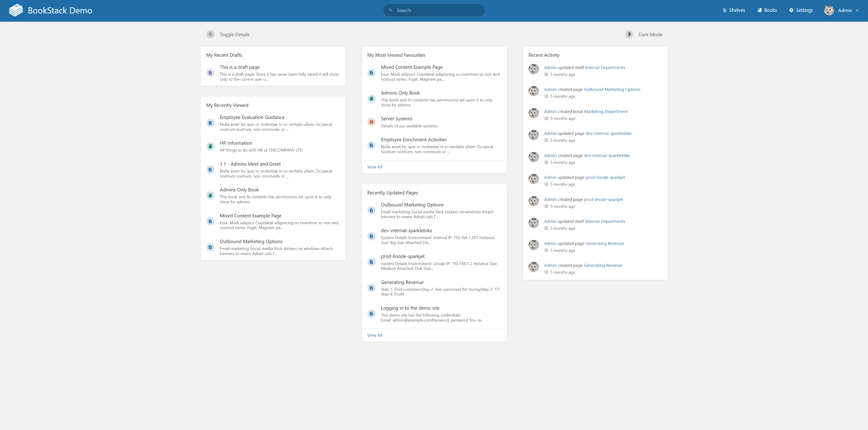Click the dark mode moon icon
The width and height of the screenshot is (868, 430).
(x=629, y=34)
